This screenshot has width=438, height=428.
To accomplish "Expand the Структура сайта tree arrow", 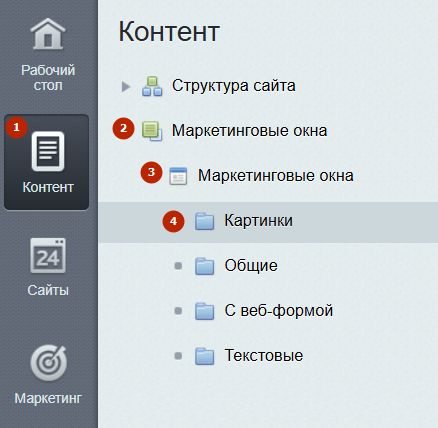I will pos(126,87).
